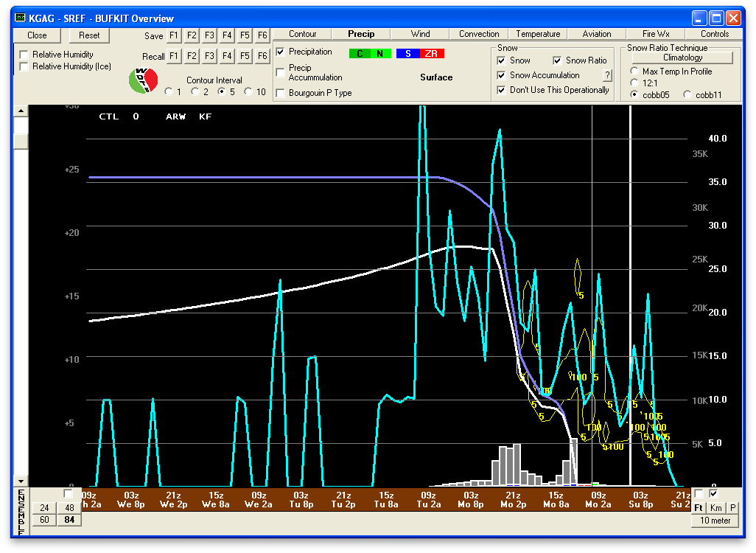Click Recall F1 button
The width and height of the screenshot is (756, 553).
coord(174,56)
